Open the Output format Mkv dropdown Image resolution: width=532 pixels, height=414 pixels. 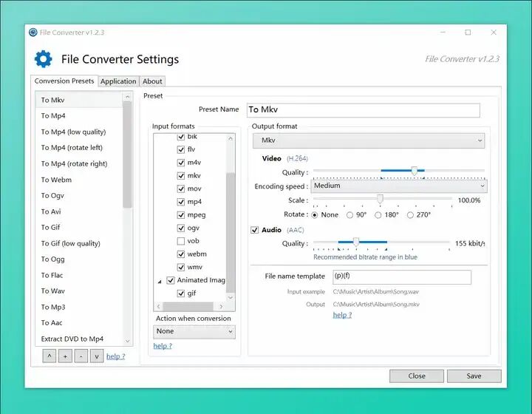[x=369, y=140]
